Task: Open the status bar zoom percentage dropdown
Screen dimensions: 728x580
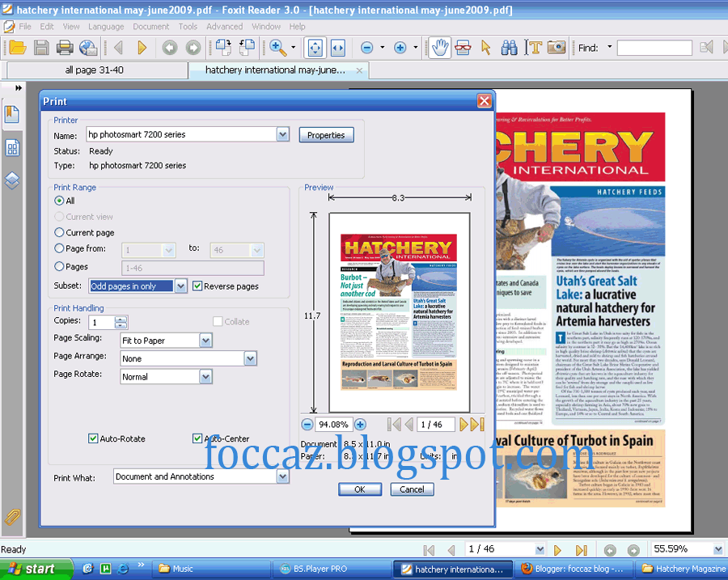Action: 717,549
